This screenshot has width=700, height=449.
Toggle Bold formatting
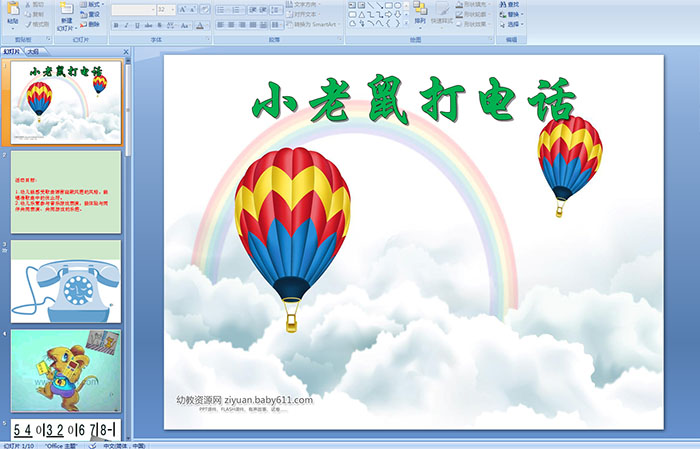pos(116,25)
